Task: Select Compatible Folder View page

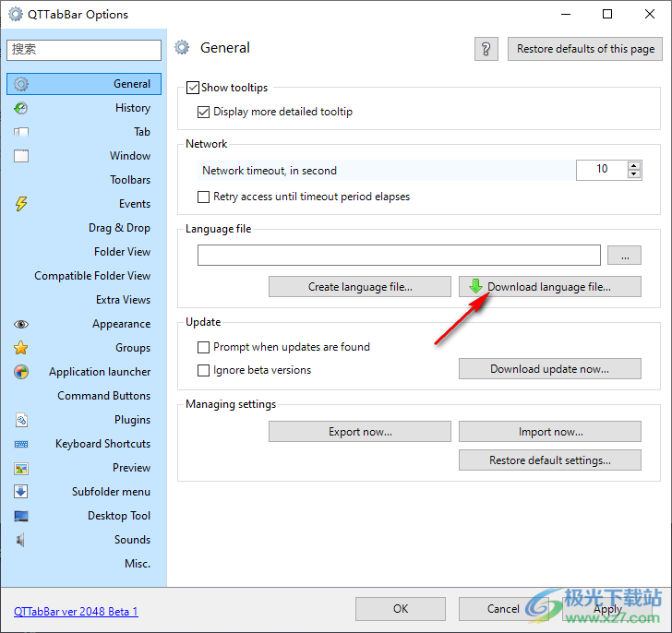Action: [x=92, y=276]
